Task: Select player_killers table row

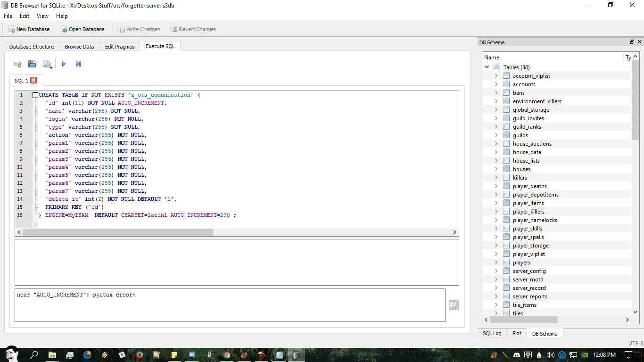Action: pyautogui.click(x=557, y=212)
